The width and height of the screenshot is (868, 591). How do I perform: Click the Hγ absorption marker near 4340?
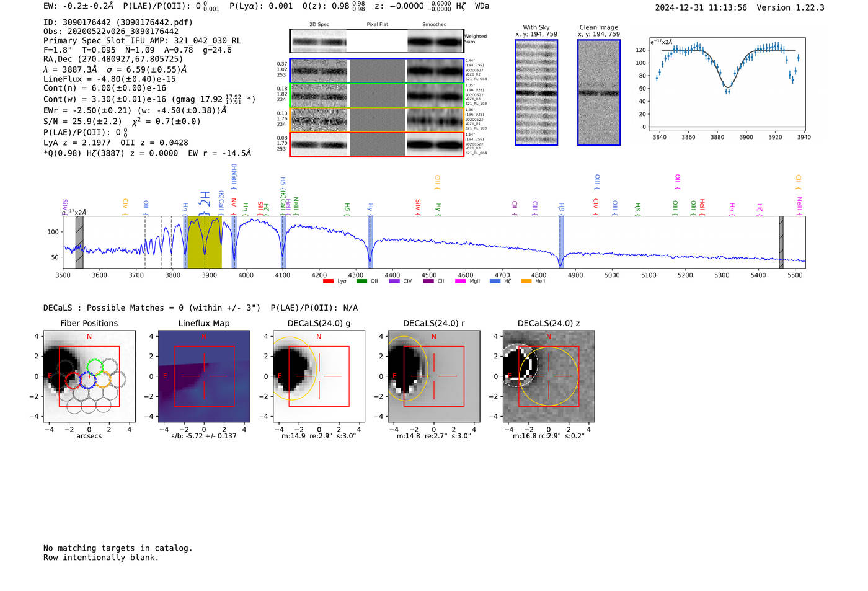click(x=370, y=242)
